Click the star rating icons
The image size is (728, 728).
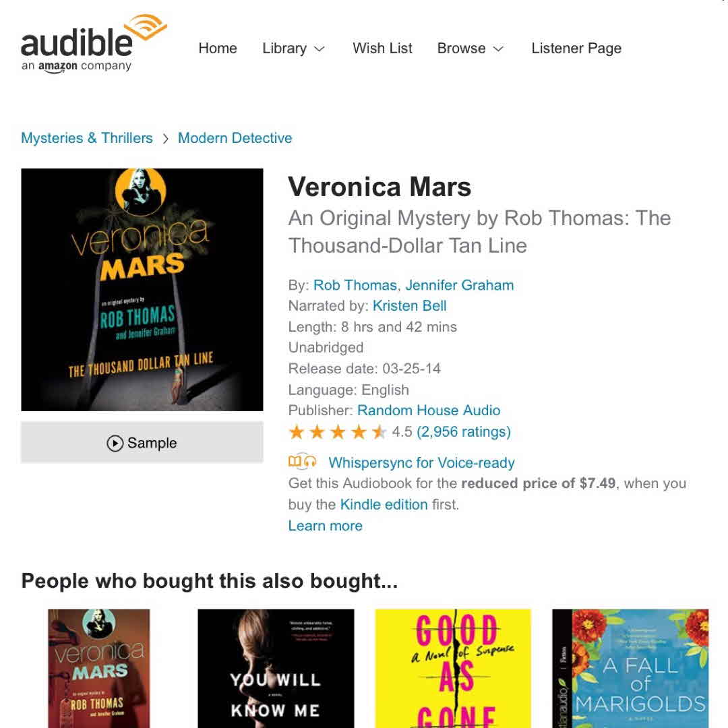click(338, 432)
